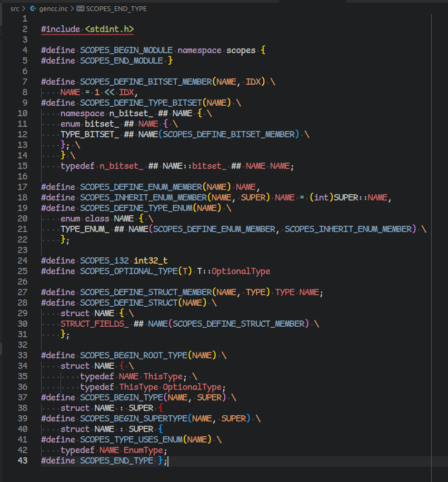Click SCOPES_DEFINE_TYPE_BITSET on line 9

[141, 103]
